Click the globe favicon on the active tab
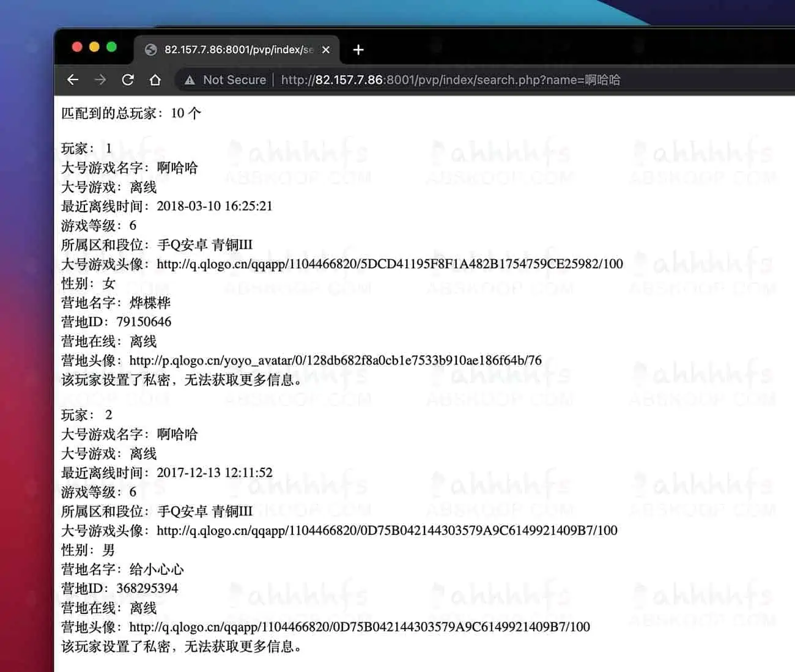Screen dimensions: 795x672 point(150,50)
